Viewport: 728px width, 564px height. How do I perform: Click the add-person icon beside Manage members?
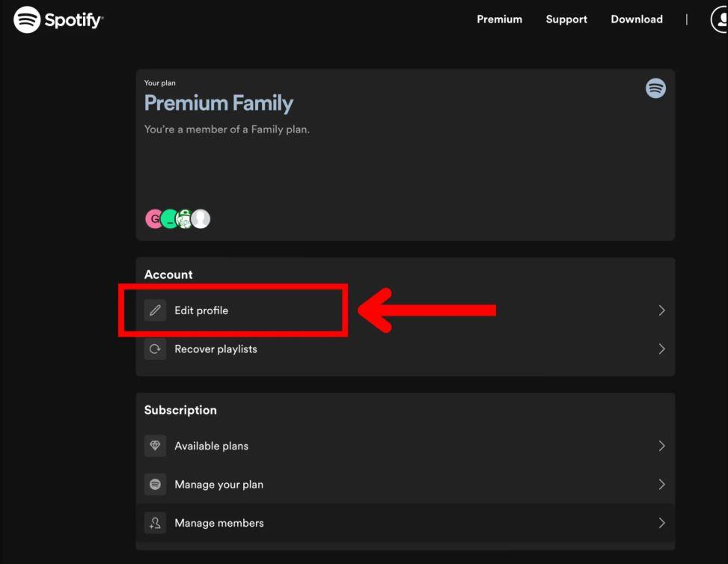pos(155,523)
